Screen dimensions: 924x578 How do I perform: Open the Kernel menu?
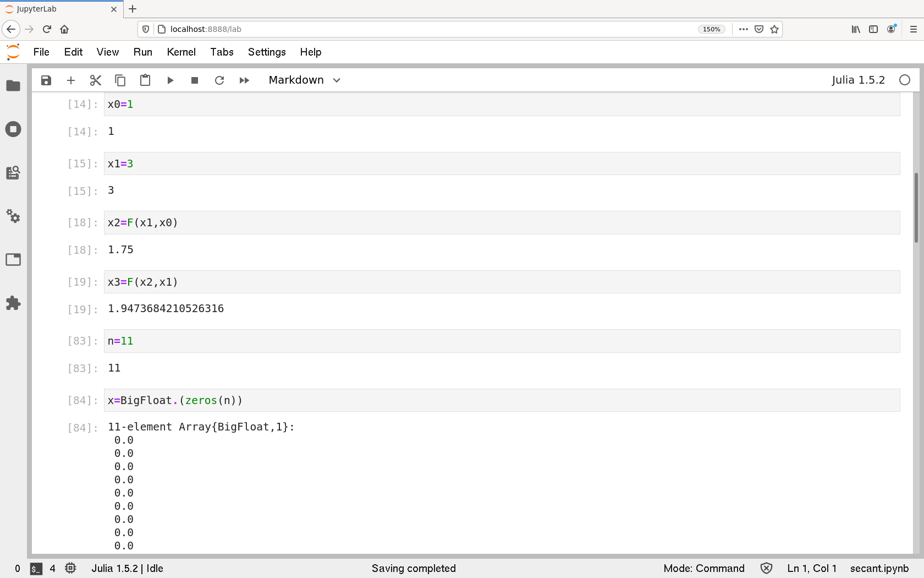(x=181, y=52)
